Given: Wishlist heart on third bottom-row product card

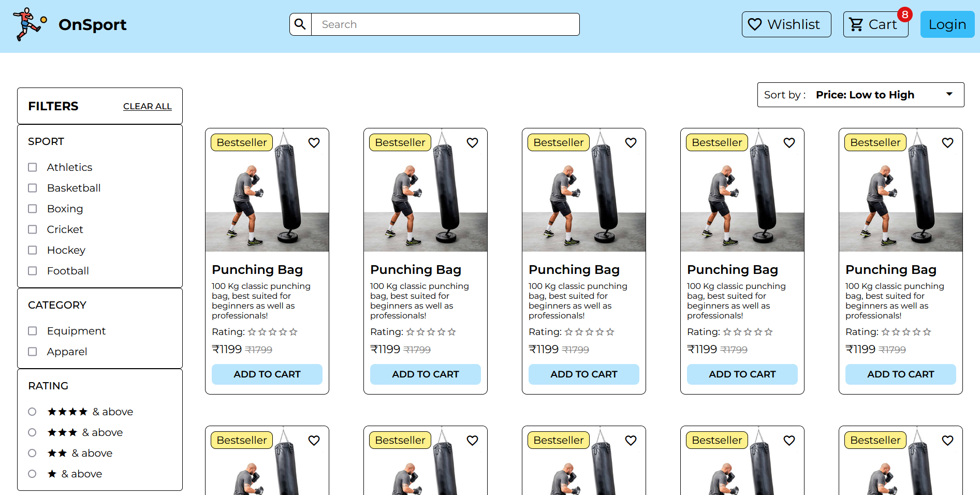Looking at the screenshot, I should (631, 440).
